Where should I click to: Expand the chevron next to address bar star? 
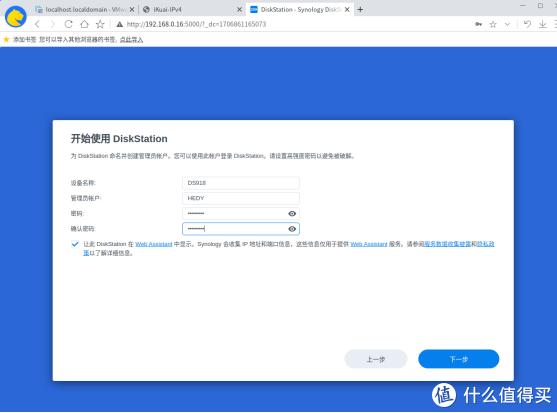pyautogui.click(x=507, y=24)
